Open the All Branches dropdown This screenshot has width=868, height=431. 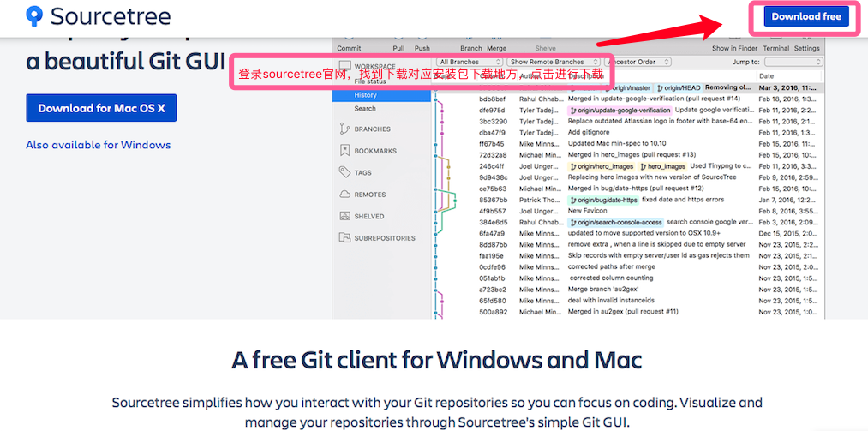pos(470,62)
